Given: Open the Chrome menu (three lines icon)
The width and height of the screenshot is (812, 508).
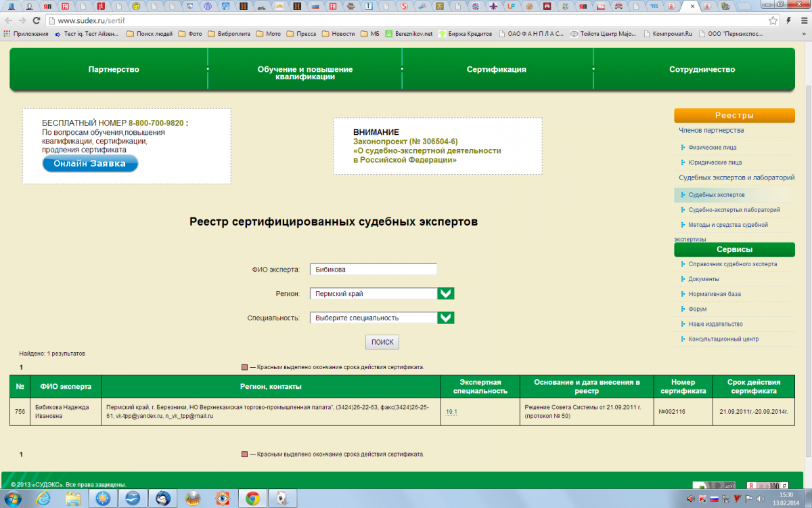Looking at the screenshot, I should tap(803, 20).
